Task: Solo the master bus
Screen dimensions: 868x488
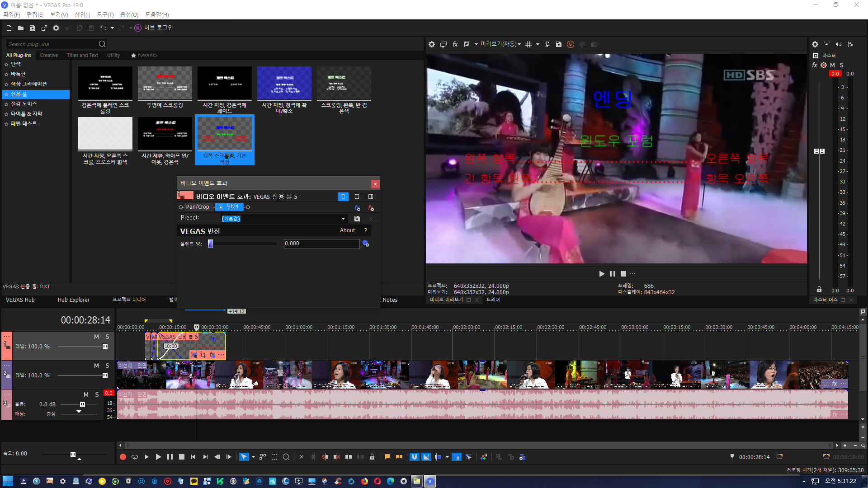Action: [x=841, y=65]
